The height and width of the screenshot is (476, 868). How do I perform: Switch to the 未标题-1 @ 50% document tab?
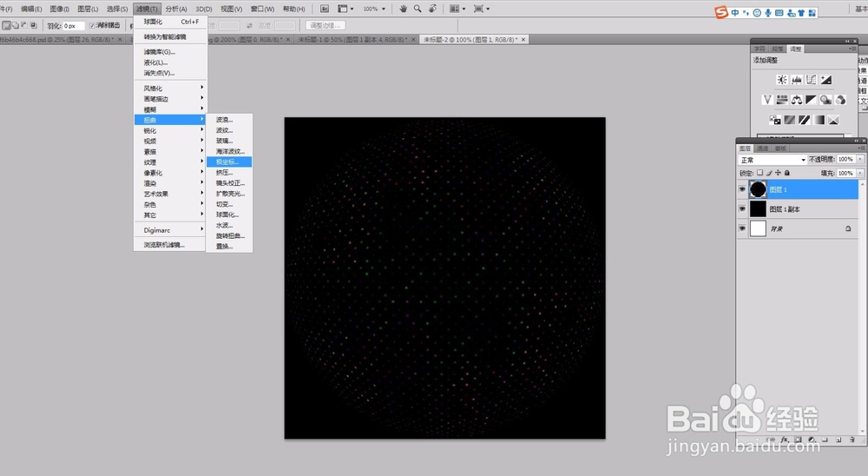356,39
